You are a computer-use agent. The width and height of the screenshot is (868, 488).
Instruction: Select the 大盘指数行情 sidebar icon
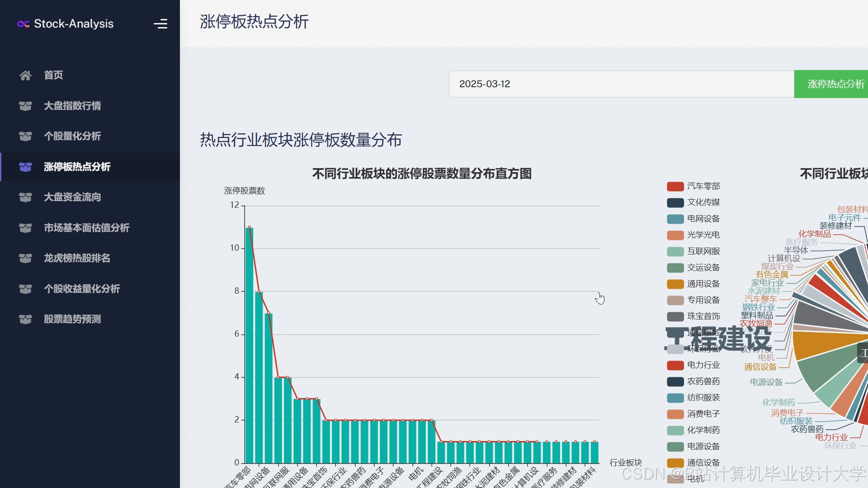pyautogui.click(x=25, y=106)
